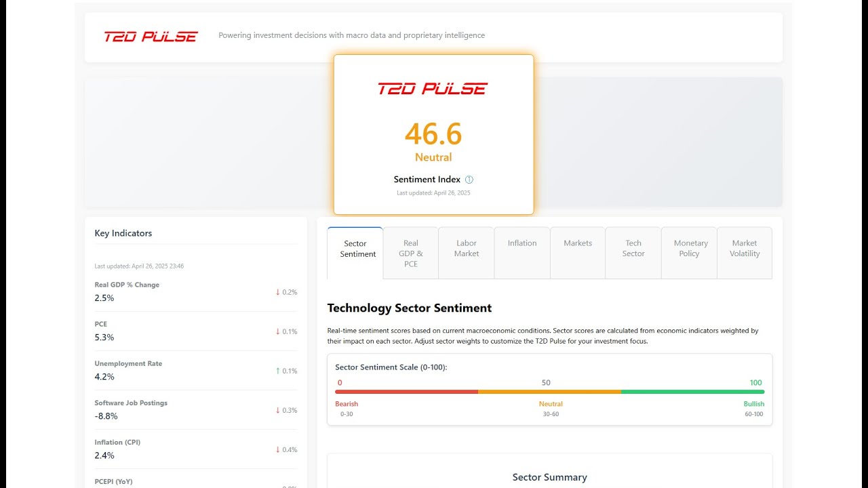The image size is (868, 488).
Task: Click the Bearish 0-30 scale label
Action: click(347, 409)
